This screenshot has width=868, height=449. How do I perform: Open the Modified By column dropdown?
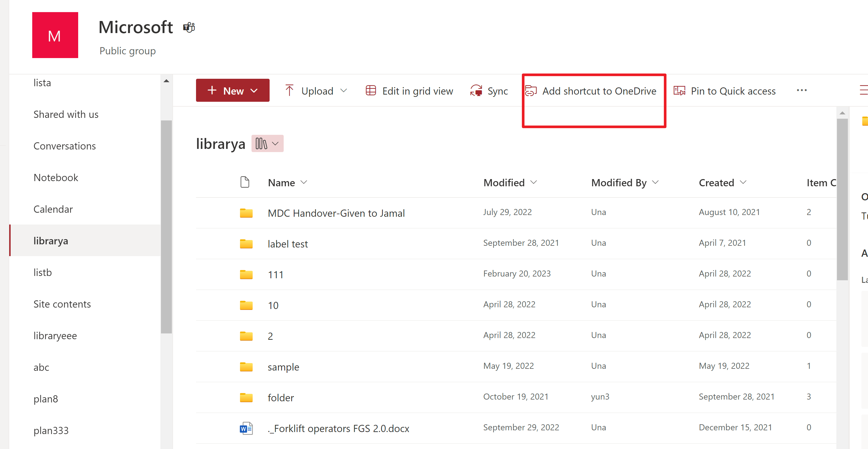click(655, 182)
